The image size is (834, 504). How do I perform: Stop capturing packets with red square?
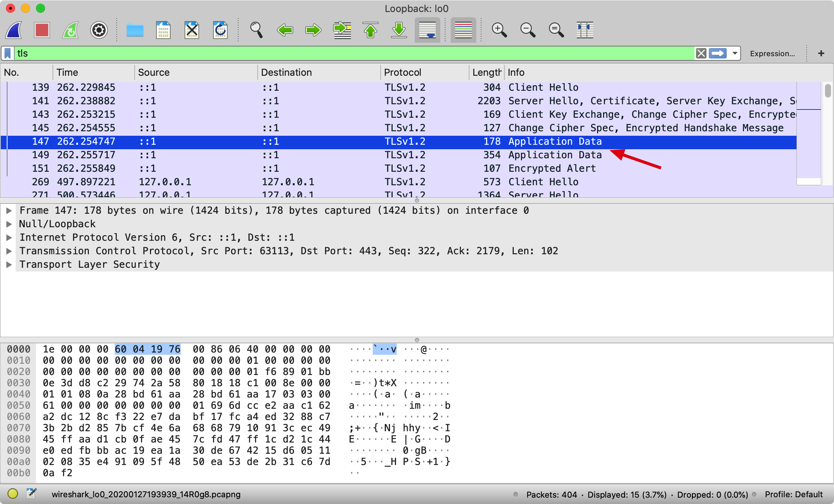pyautogui.click(x=42, y=30)
